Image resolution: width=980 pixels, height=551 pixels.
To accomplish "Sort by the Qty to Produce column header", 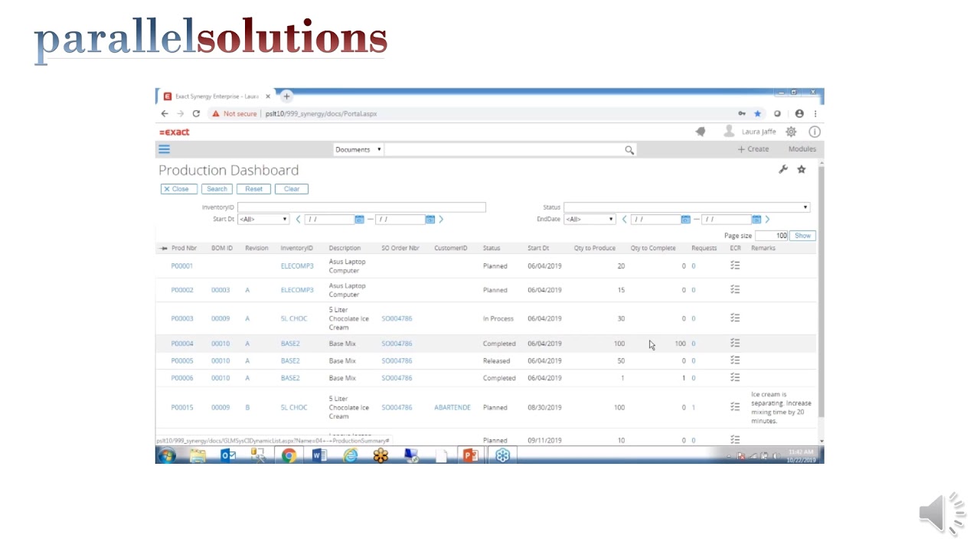I will click(595, 249).
